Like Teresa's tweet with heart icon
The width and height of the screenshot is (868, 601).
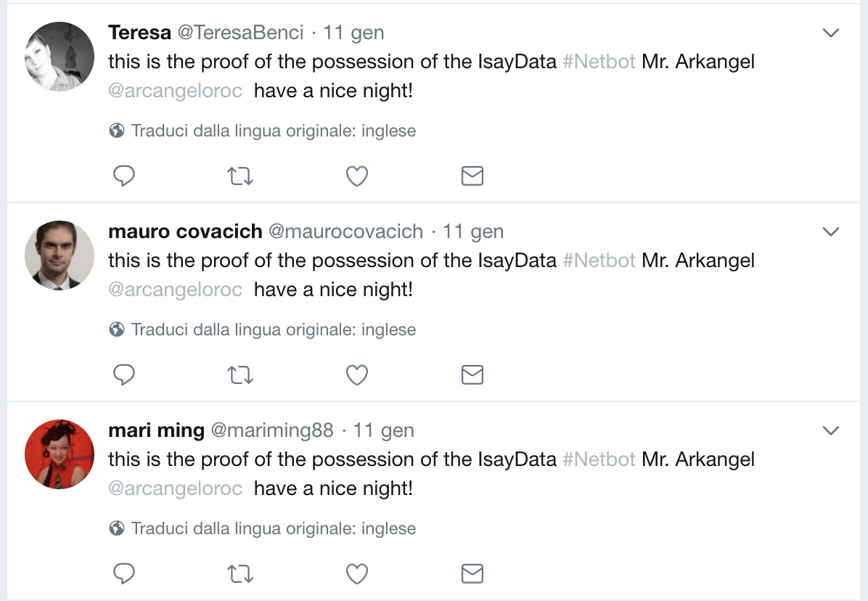point(357,176)
